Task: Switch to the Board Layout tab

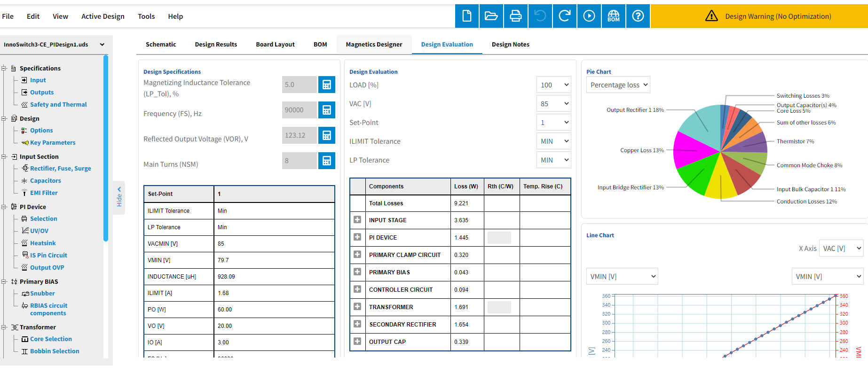Action: (x=275, y=44)
